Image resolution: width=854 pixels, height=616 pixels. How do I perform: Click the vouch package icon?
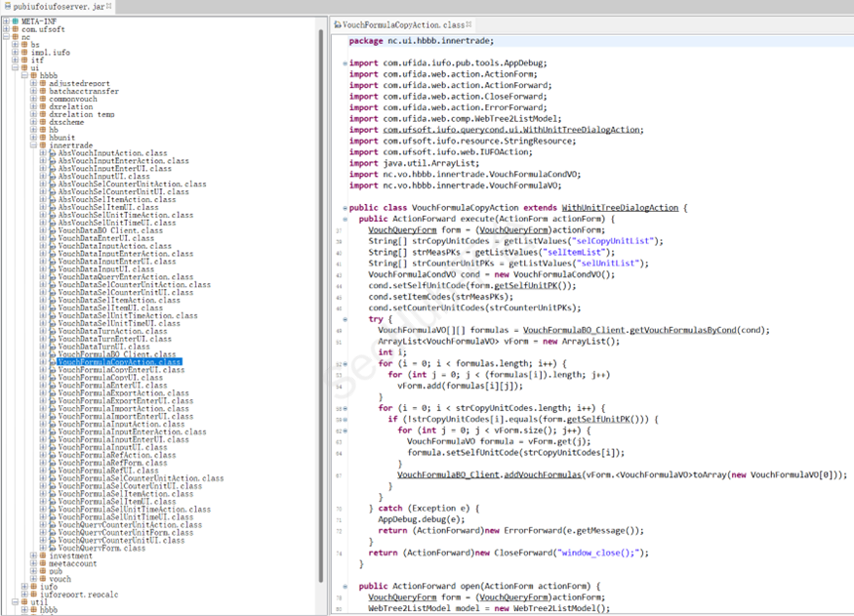tap(43, 579)
